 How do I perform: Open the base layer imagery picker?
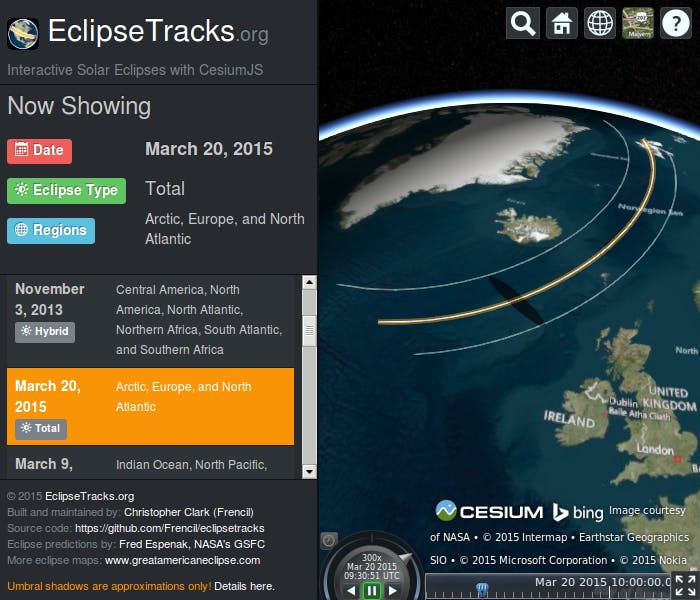(638, 23)
